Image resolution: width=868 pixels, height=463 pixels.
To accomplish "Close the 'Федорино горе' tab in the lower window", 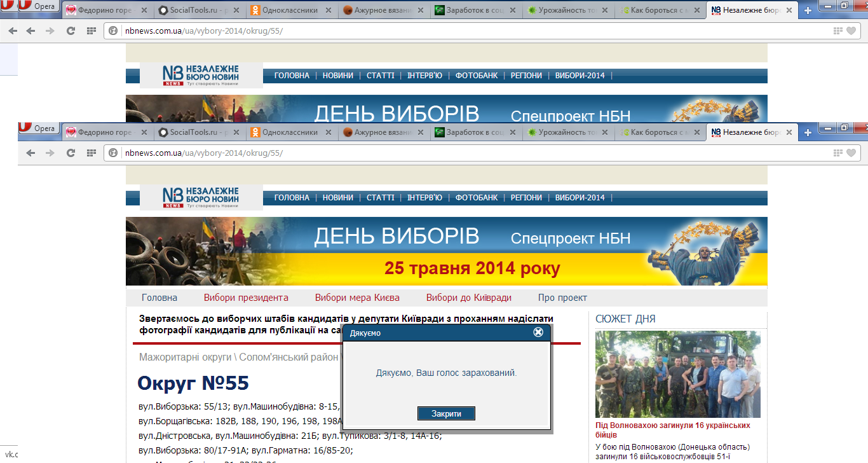I will [144, 133].
